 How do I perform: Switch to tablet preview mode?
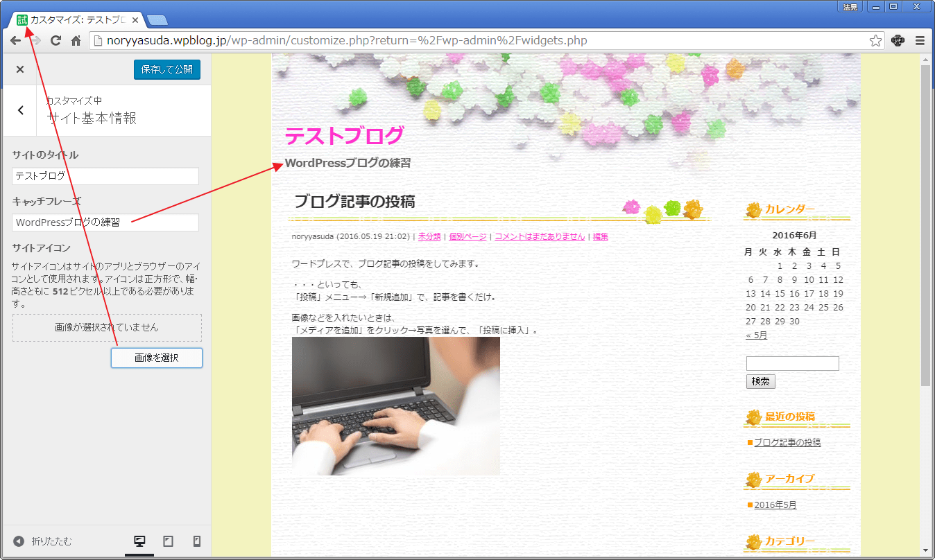coord(168,541)
